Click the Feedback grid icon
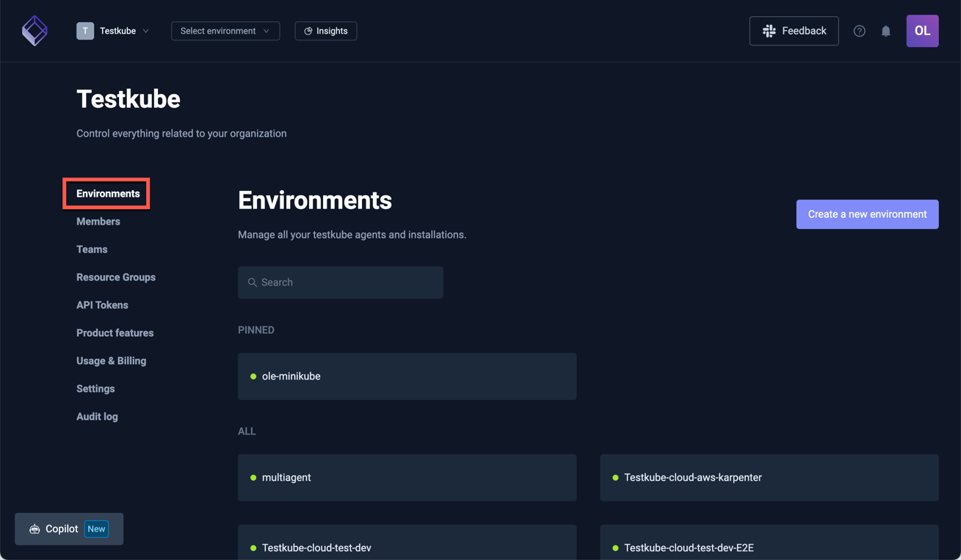The image size is (961, 560). click(x=768, y=31)
